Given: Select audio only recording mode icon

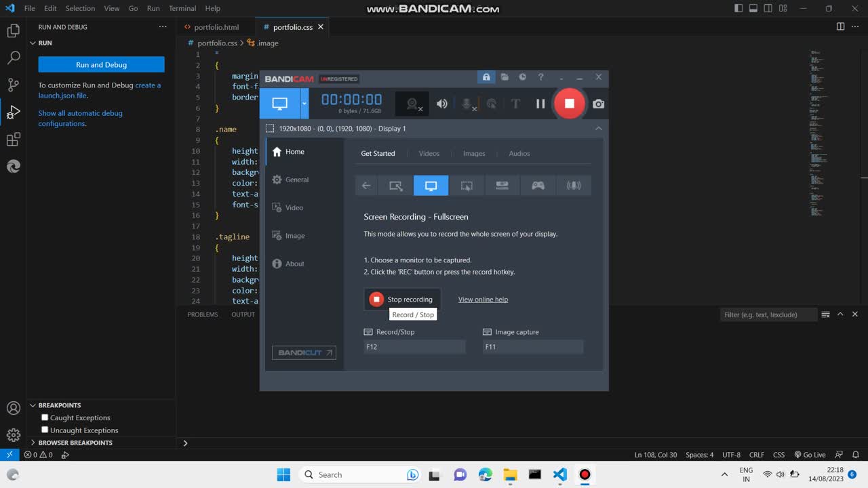Looking at the screenshot, I should pyautogui.click(x=574, y=186).
